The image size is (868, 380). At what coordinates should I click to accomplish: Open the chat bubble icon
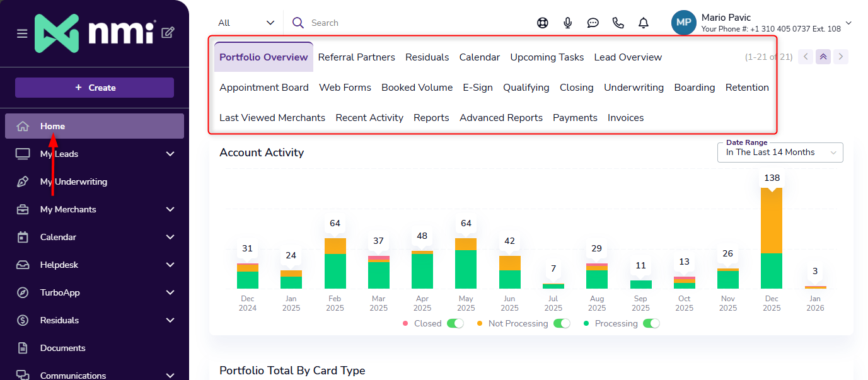593,23
